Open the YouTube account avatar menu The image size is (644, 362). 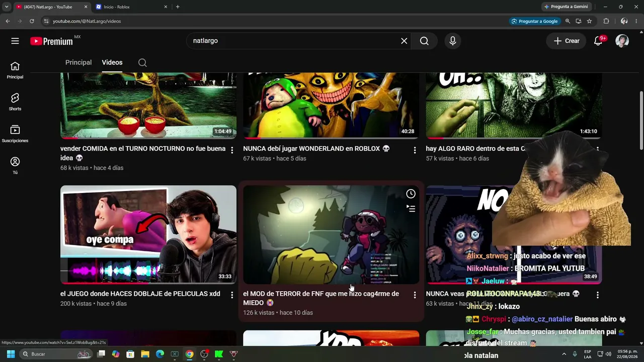622,41
